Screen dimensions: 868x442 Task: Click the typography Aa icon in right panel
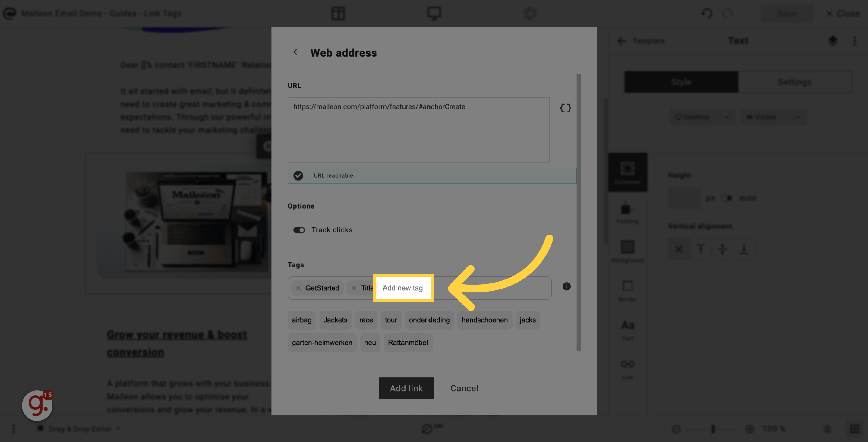[x=627, y=326]
